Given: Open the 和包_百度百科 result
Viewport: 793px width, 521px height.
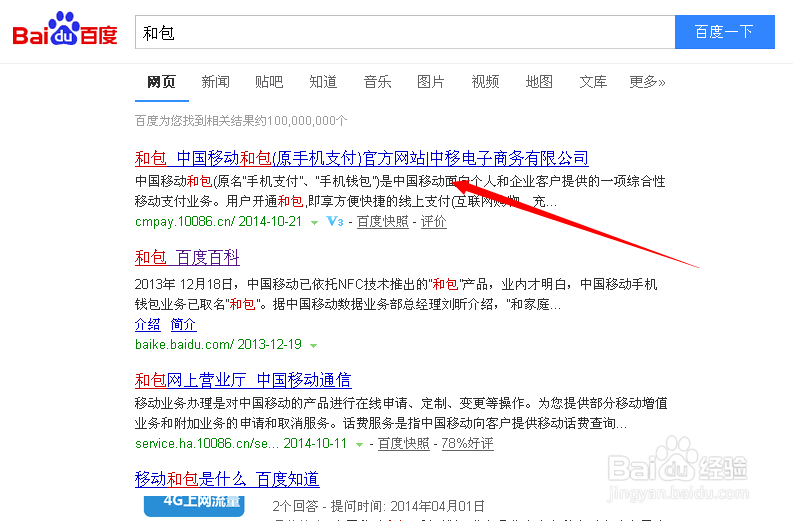Looking at the screenshot, I should (x=187, y=257).
